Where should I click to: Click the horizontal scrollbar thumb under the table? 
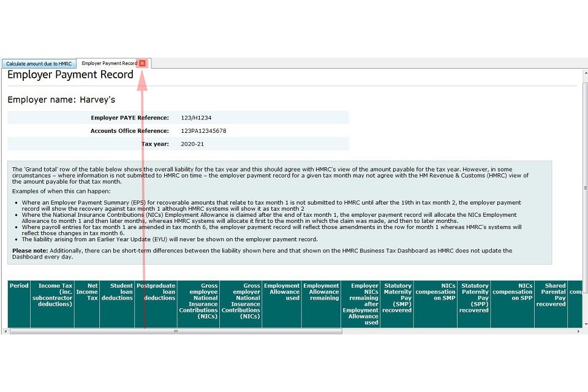[x=176, y=331]
